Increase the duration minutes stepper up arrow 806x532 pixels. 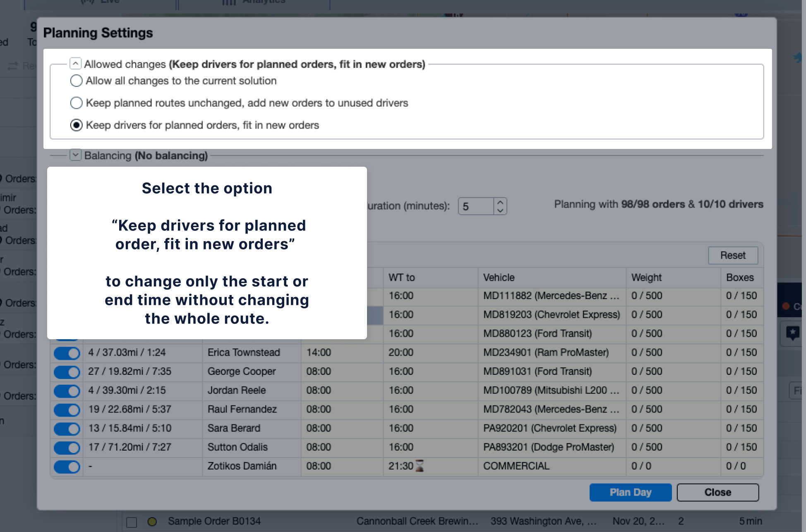tap(500, 202)
